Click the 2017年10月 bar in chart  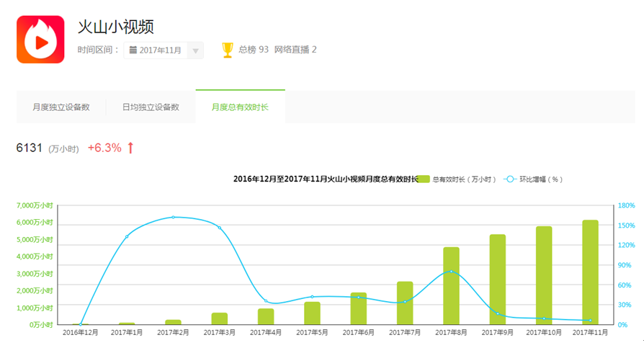coord(544,276)
